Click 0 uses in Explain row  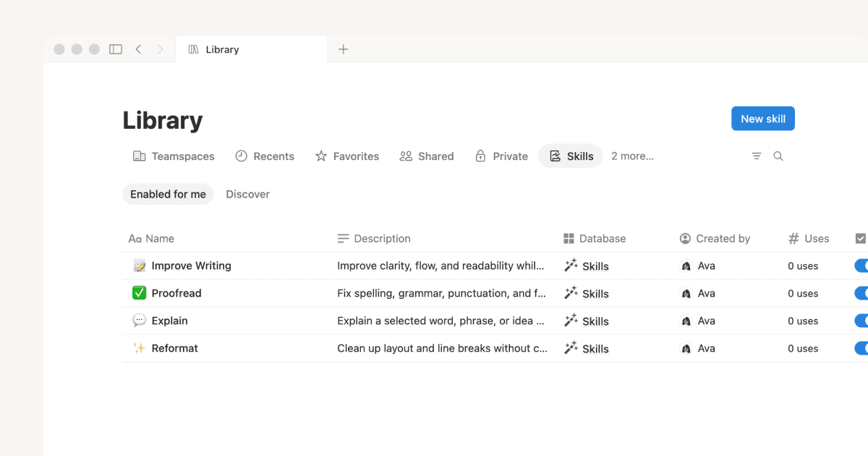(803, 321)
